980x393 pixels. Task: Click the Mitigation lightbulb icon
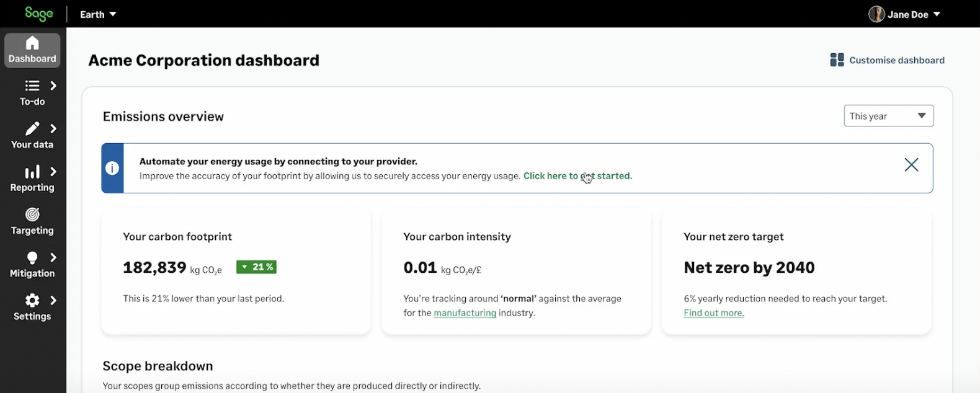[32, 257]
